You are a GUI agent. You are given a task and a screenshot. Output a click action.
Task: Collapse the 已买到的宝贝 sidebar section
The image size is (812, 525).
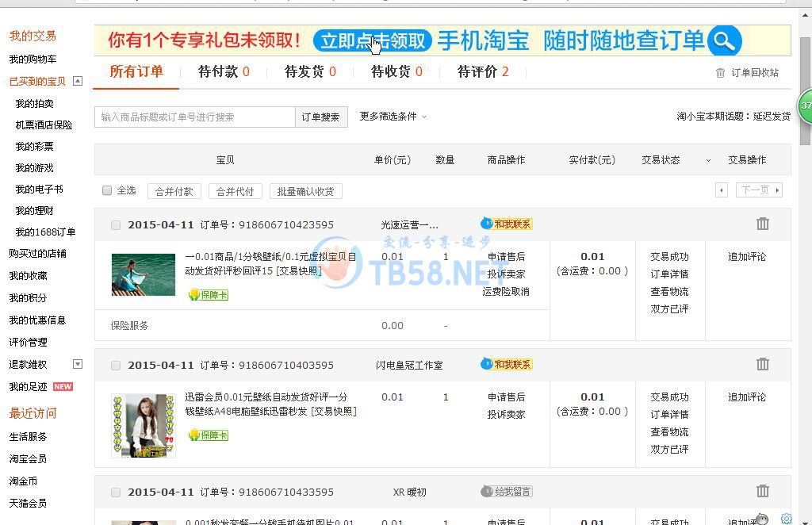click(x=78, y=81)
